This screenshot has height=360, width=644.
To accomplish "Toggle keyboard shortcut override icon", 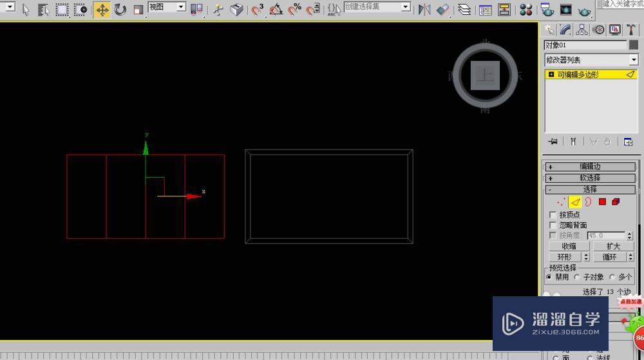I will (x=236, y=10).
